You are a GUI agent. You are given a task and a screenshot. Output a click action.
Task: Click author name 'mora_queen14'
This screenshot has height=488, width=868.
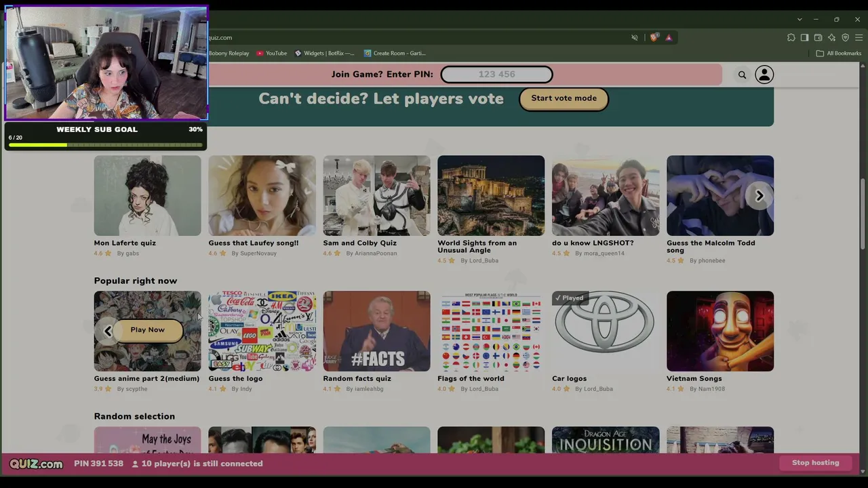pos(604,253)
